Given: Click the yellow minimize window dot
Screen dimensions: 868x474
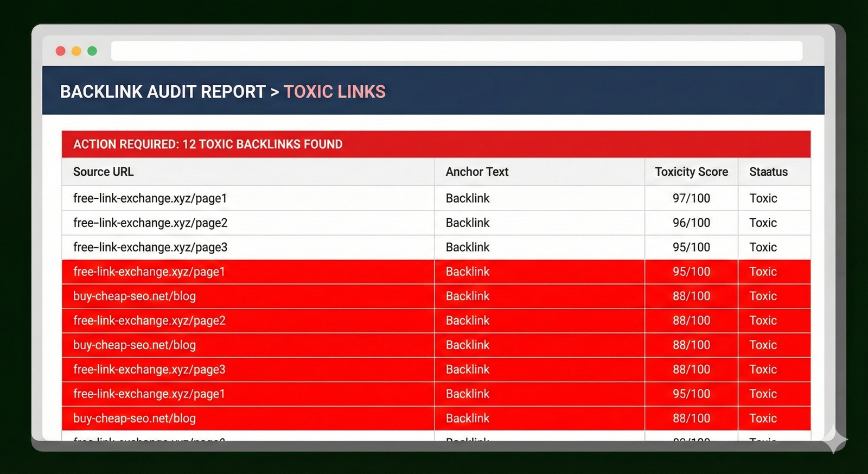Looking at the screenshot, I should [76, 51].
